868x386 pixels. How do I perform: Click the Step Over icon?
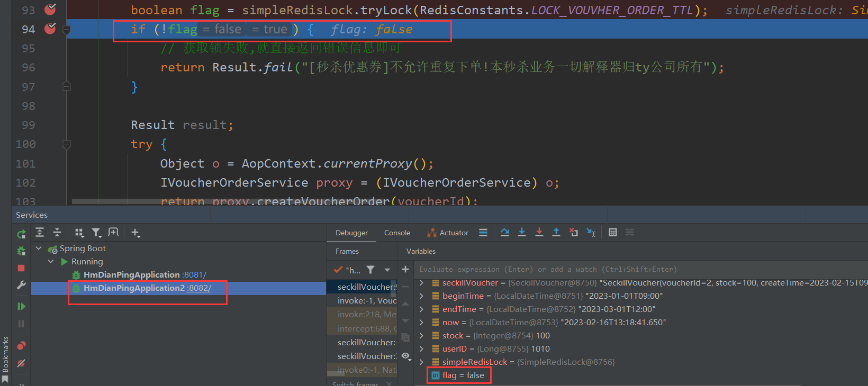[x=505, y=232]
